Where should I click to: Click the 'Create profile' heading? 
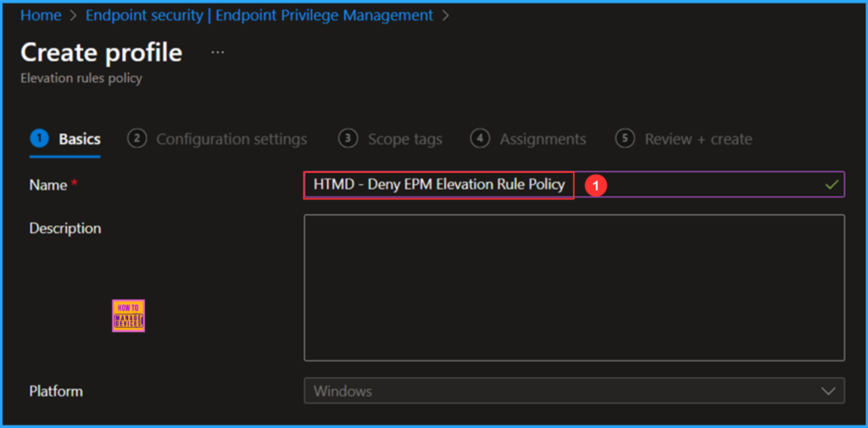102,53
